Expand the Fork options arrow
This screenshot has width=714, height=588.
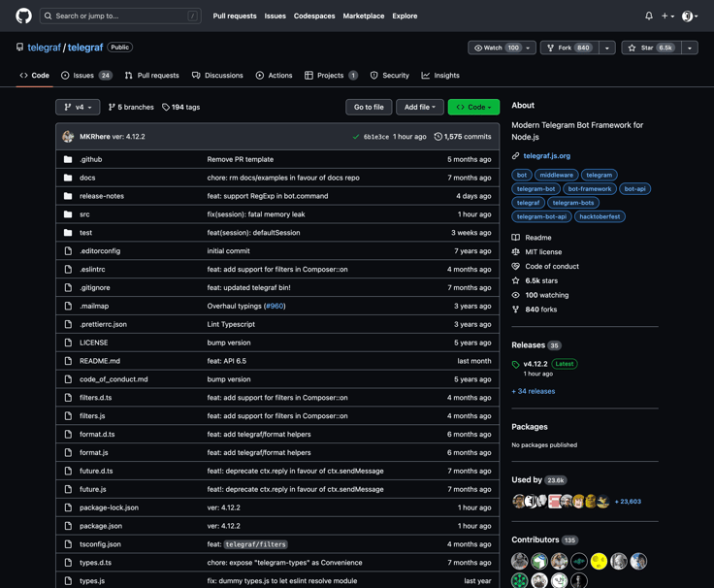point(606,48)
